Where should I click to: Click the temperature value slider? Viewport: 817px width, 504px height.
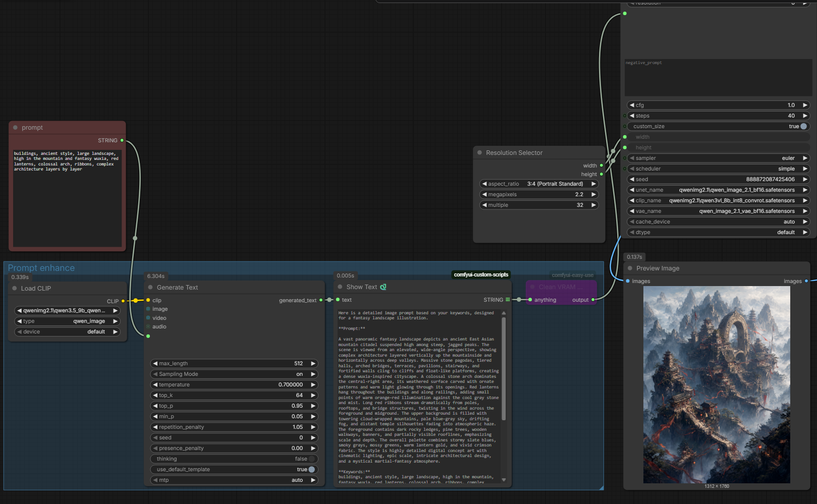[235, 385]
